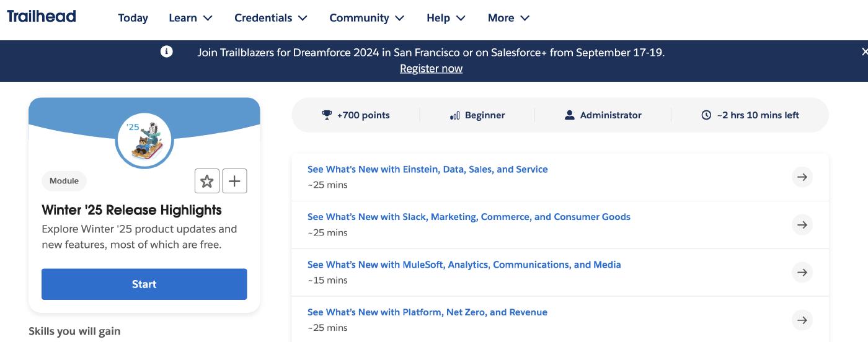Screen dimensions: 868x342
Task: Click the info icon in banner
Action: (167, 52)
